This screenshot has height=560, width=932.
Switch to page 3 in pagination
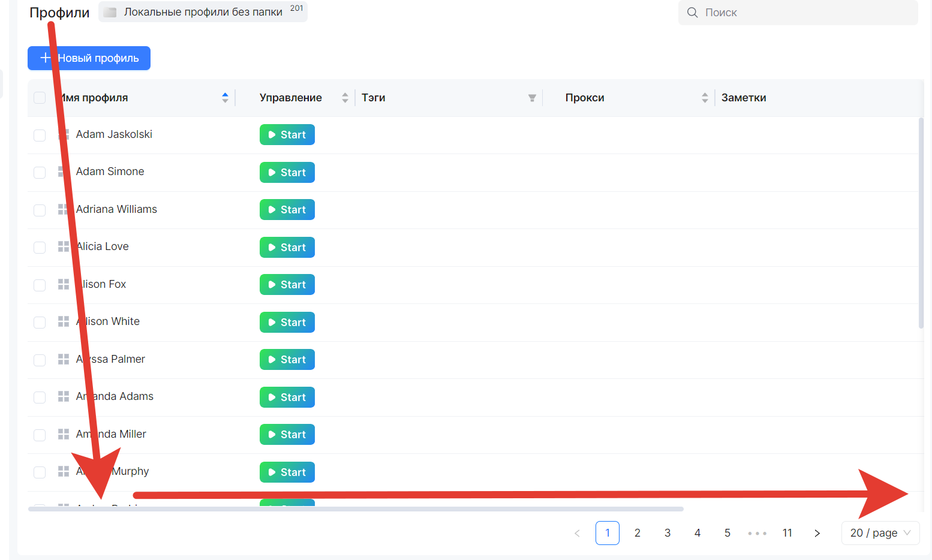point(667,533)
